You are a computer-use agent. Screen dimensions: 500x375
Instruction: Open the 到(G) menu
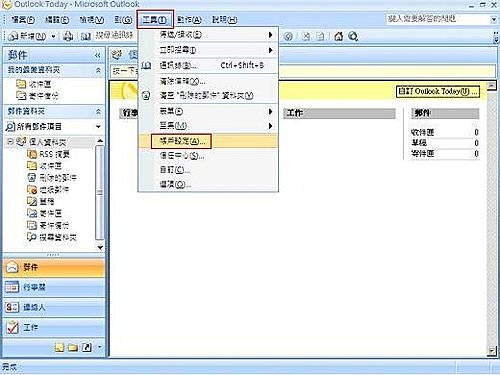[x=123, y=20]
